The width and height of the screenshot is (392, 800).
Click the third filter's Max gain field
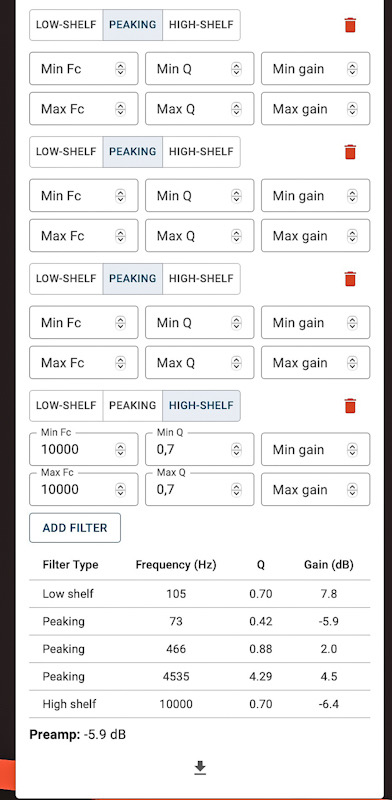[315, 363]
